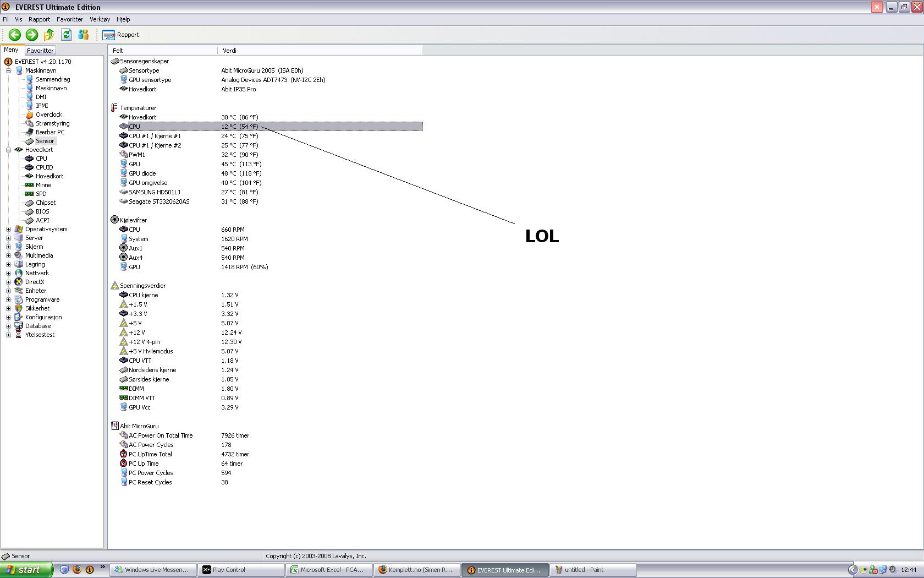Select the SPD memory icon
The image size is (924, 578).
30,194
